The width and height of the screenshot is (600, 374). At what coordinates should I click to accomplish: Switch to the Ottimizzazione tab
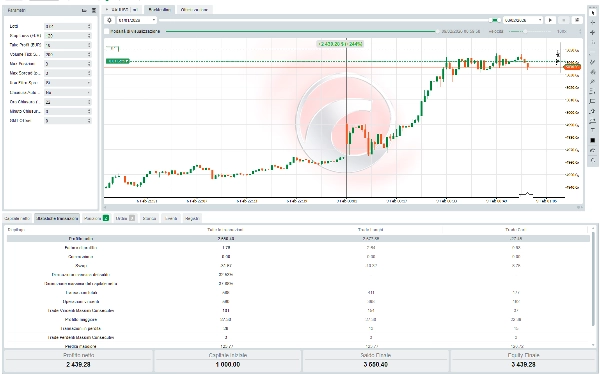[x=194, y=10]
